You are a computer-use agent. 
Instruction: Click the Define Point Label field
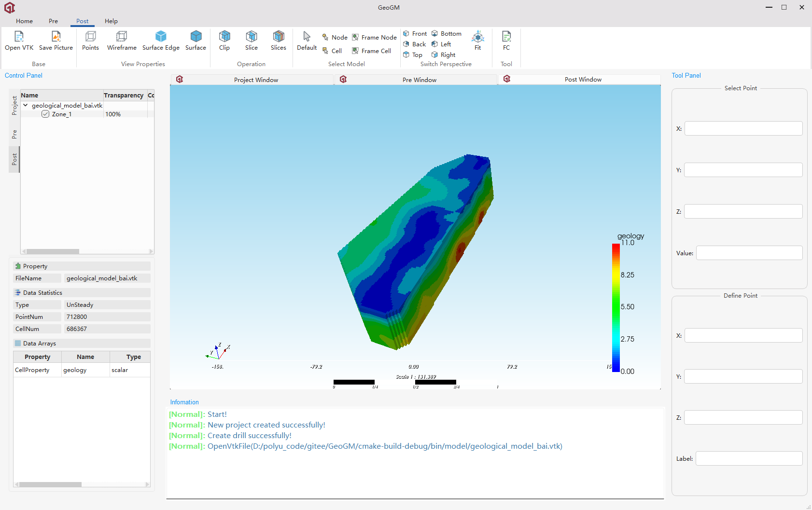coord(749,458)
